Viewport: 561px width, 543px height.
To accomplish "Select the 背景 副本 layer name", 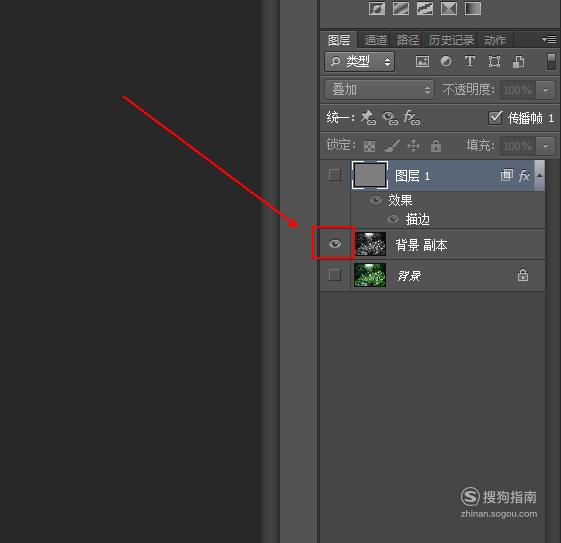I will pos(421,245).
